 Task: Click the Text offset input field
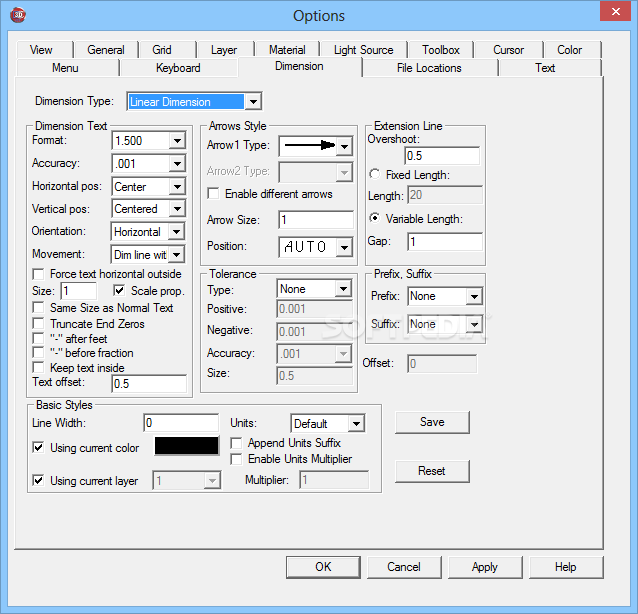(149, 384)
